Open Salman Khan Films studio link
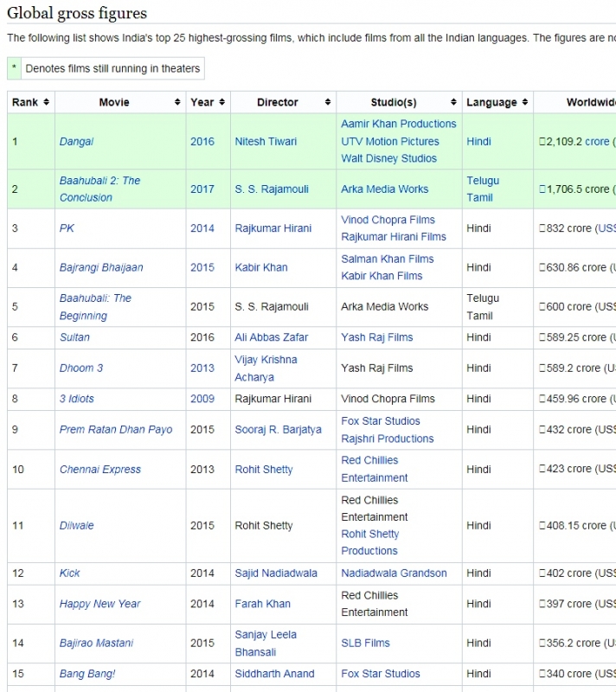 pos(388,259)
